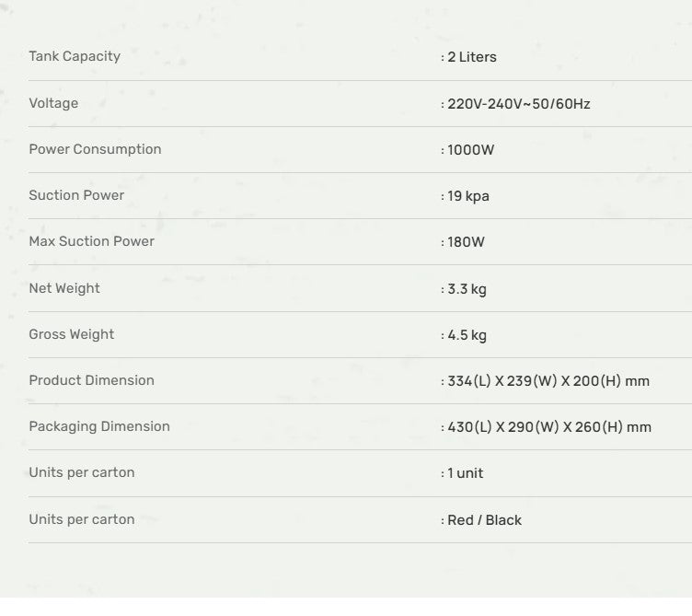Viewport: 692px width, 616px height.
Task: Select the "Red / Black" color value
Action: (x=484, y=520)
